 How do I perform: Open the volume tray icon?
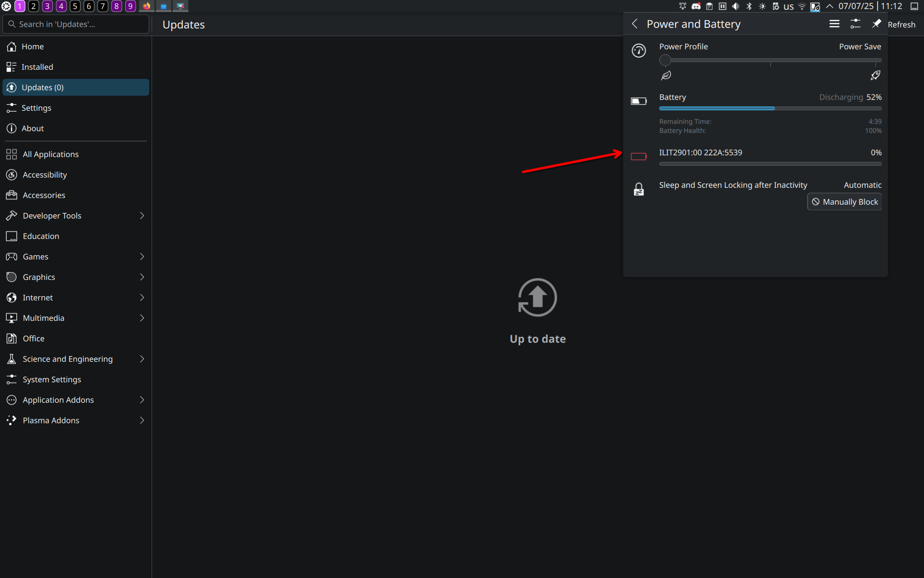click(736, 6)
